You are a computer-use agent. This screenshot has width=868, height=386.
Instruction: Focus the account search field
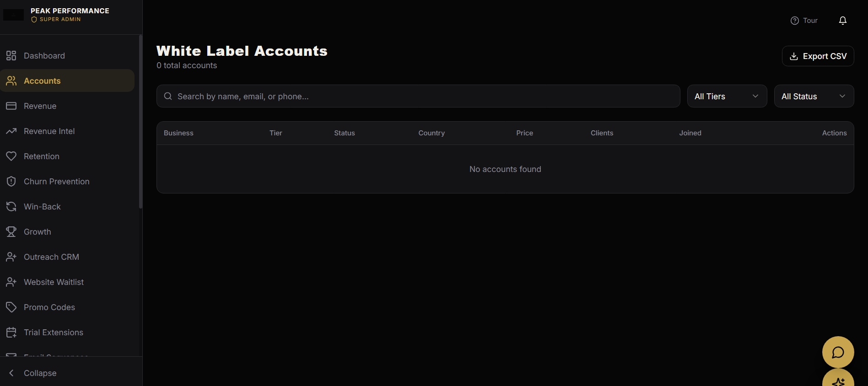[x=418, y=96]
